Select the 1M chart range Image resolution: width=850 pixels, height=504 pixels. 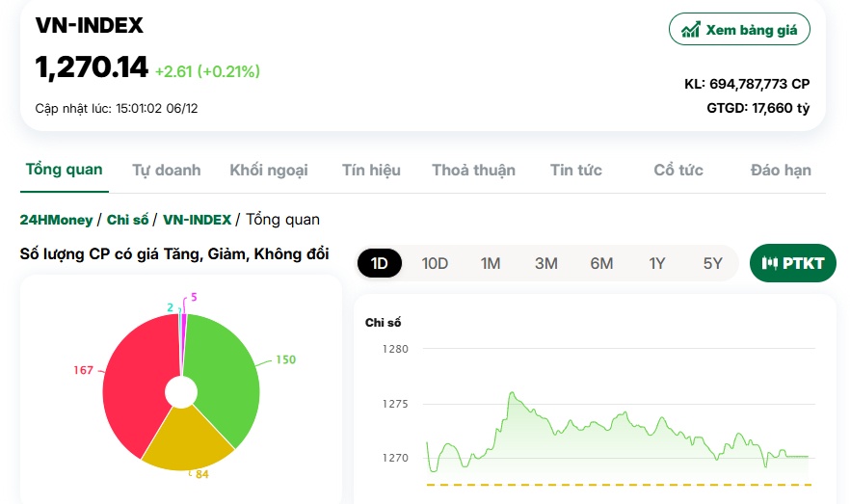[x=491, y=263]
